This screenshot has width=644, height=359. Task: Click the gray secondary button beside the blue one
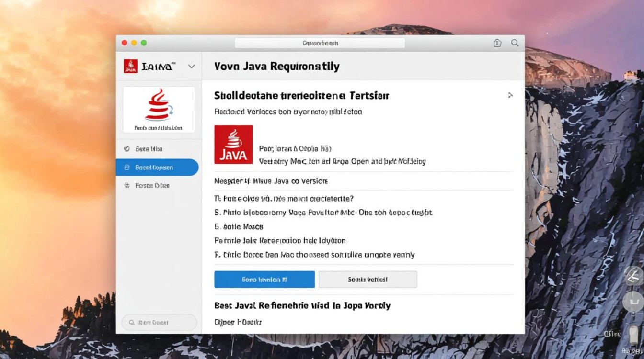coord(368,279)
